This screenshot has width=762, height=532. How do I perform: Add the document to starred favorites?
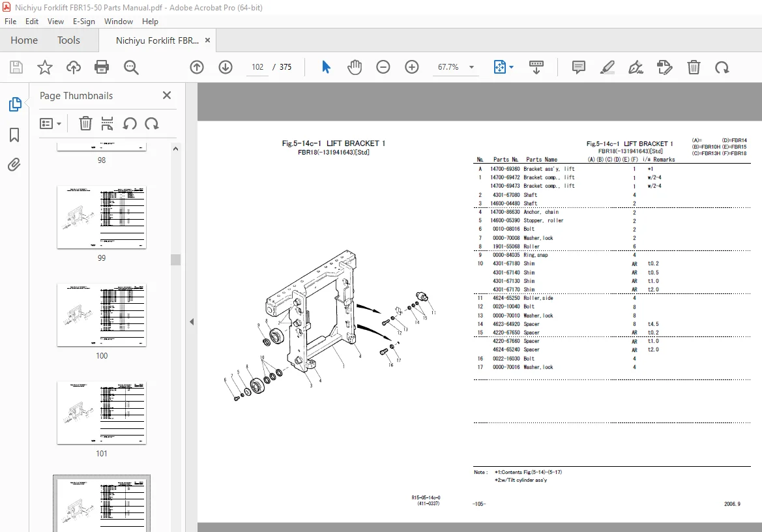(x=45, y=67)
